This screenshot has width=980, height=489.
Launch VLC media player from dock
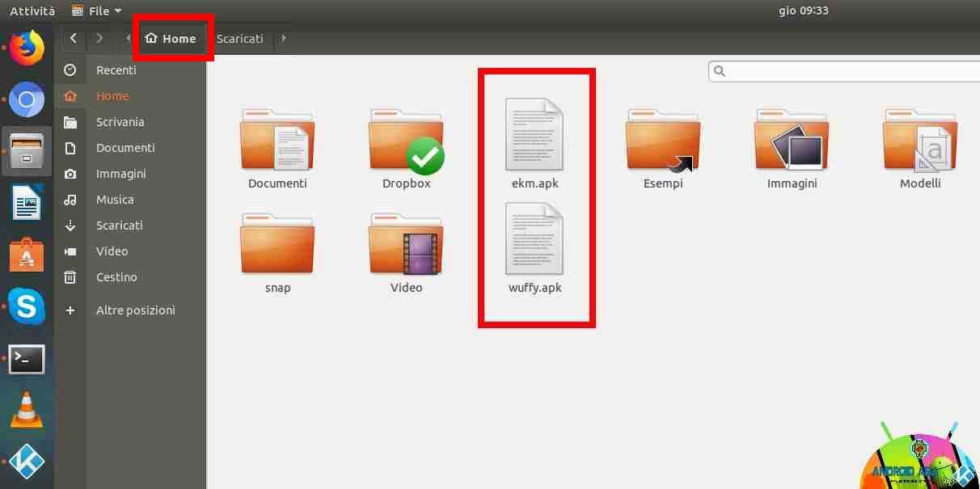(x=27, y=410)
